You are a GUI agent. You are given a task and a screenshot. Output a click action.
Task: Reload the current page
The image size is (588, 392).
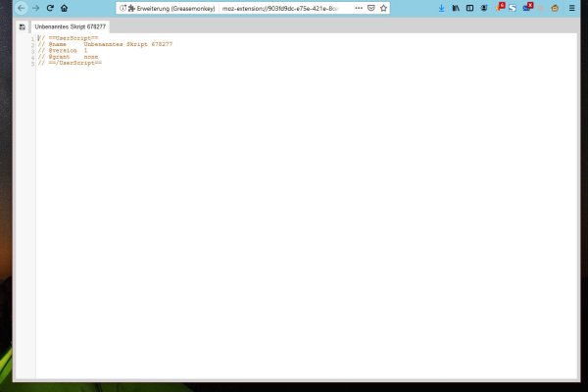tap(50, 8)
